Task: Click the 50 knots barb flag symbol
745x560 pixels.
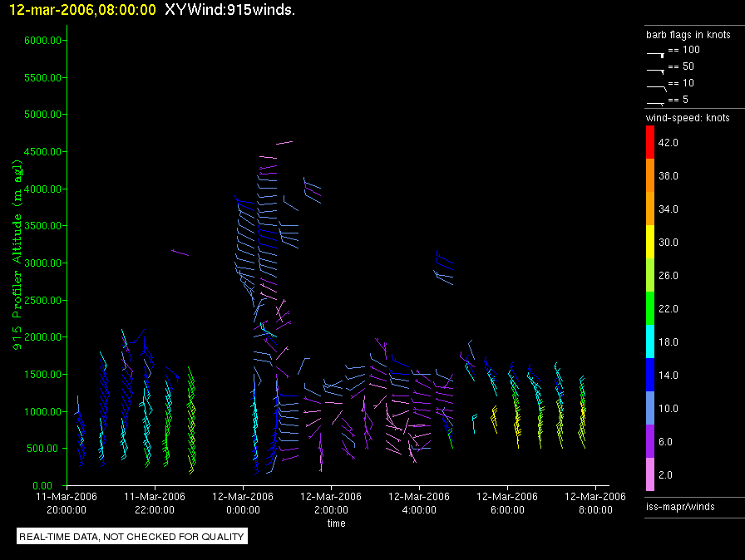Action: tap(655, 71)
